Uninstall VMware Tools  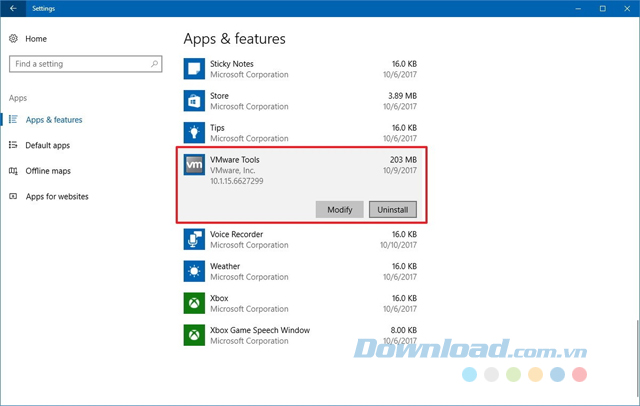point(392,210)
